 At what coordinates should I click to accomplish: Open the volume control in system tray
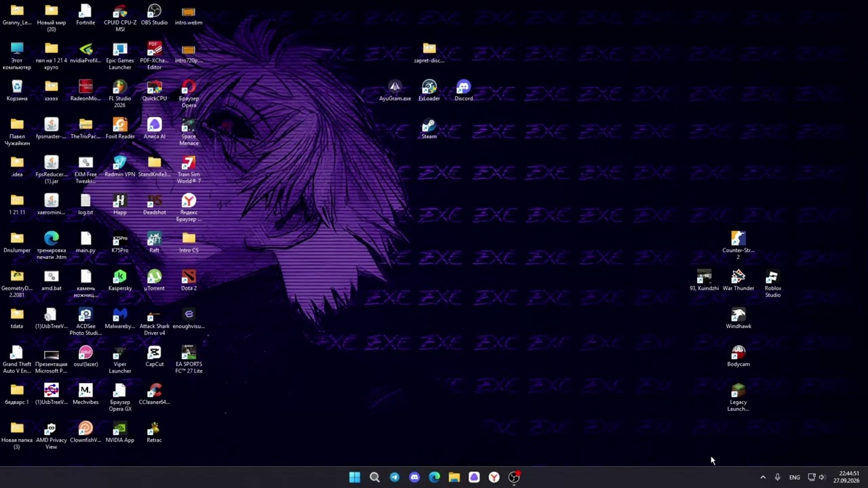[x=822, y=477]
